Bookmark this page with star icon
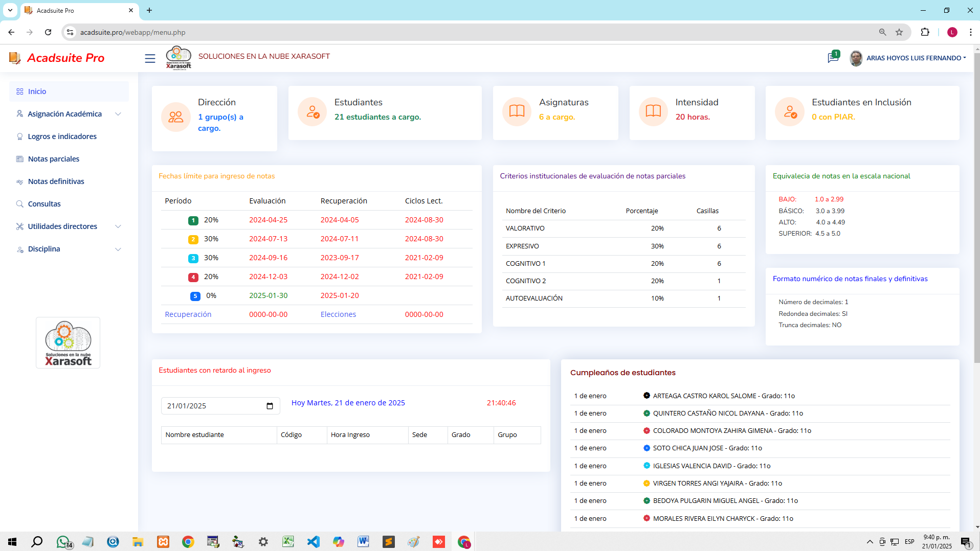 [x=899, y=32]
